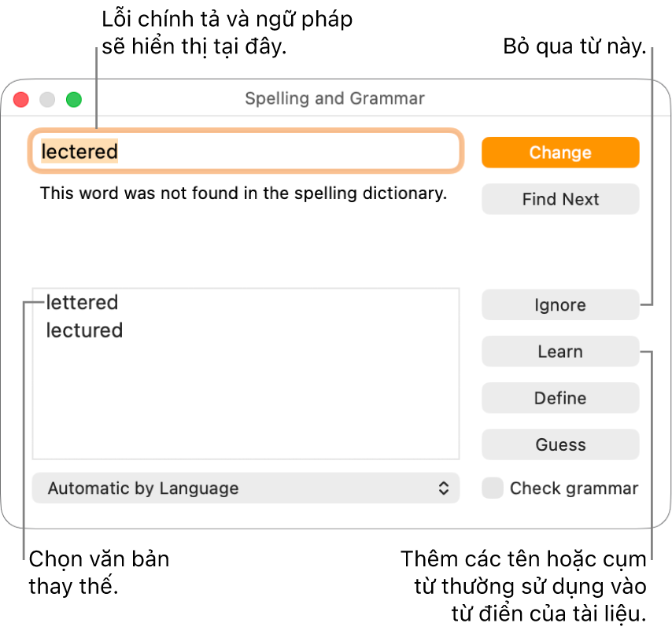Click the misspelled word field containing "lectered"
Image resolution: width=672 pixels, height=634 pixels.
tap(246, 151)
